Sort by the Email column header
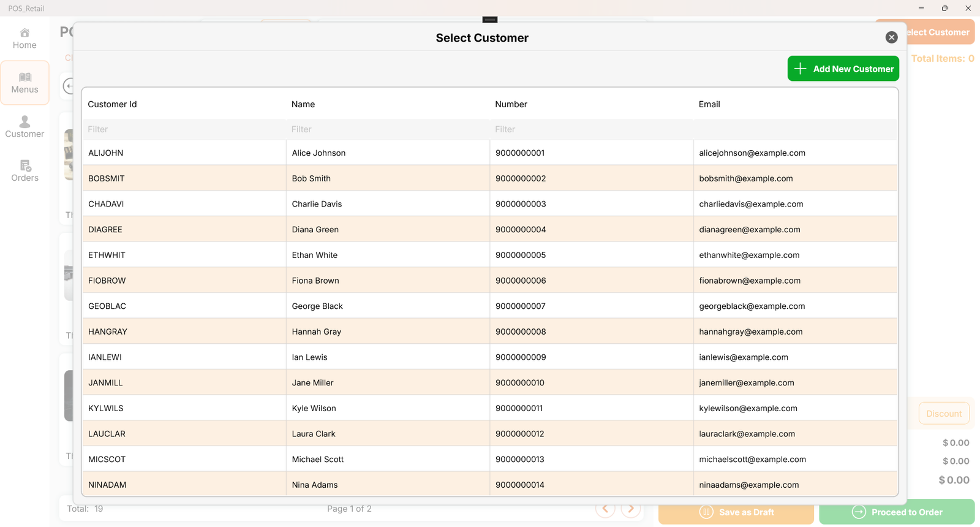980x527 pixels. pyautogui.click(x=709, y=104)
